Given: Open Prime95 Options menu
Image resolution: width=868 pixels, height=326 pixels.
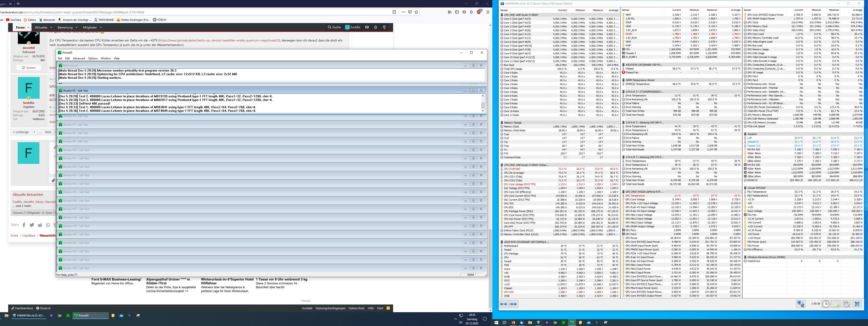Looking at the screenshot, I should 93,58.
